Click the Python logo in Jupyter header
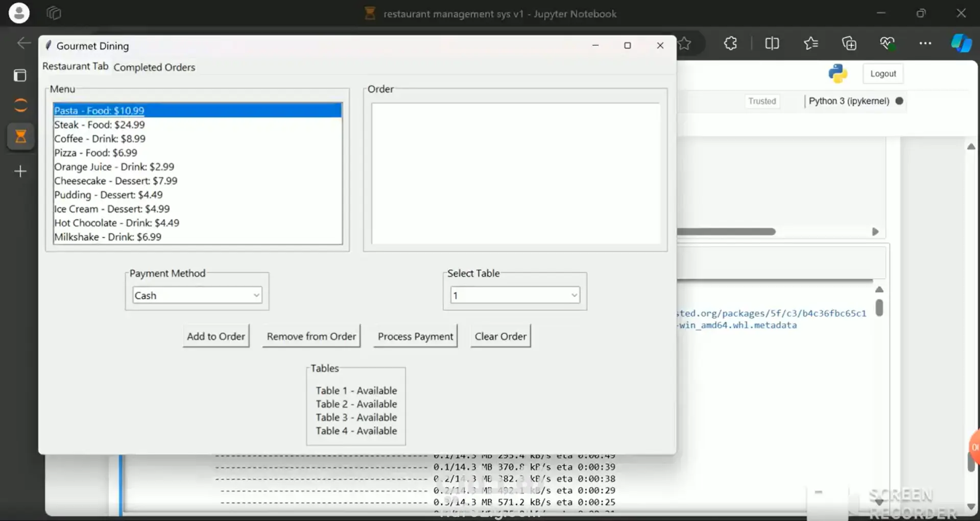980x521 pixels. point(838,73)
